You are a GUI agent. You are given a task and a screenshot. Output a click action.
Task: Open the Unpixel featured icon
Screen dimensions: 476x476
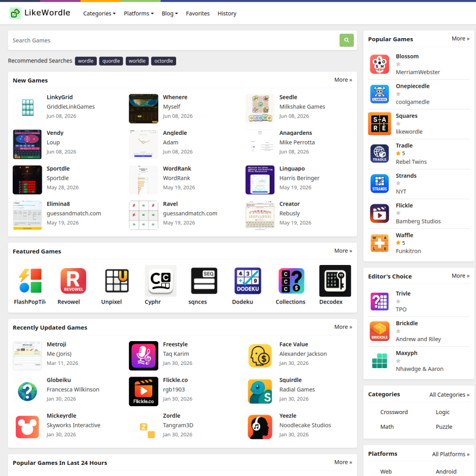point(117,280)
